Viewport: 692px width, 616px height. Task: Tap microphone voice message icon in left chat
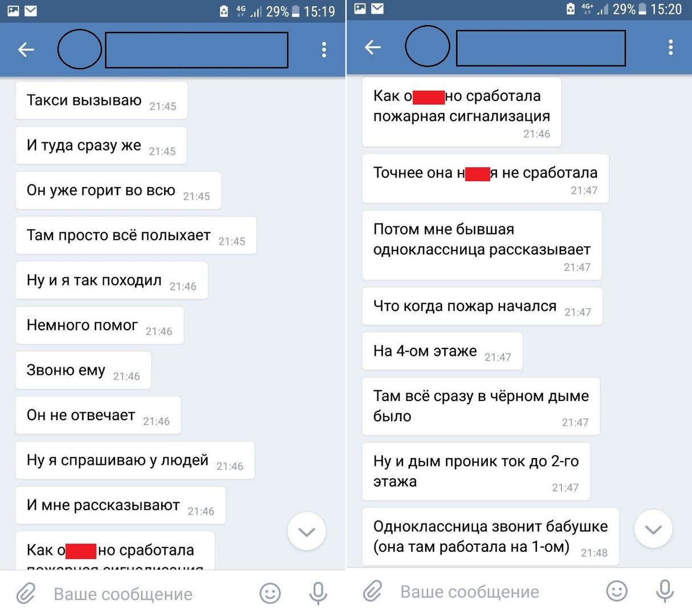click(318, 594)
